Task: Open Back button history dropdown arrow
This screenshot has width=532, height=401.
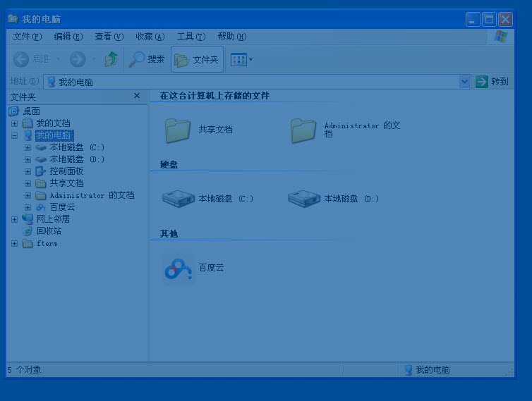Action: point(58,59)
